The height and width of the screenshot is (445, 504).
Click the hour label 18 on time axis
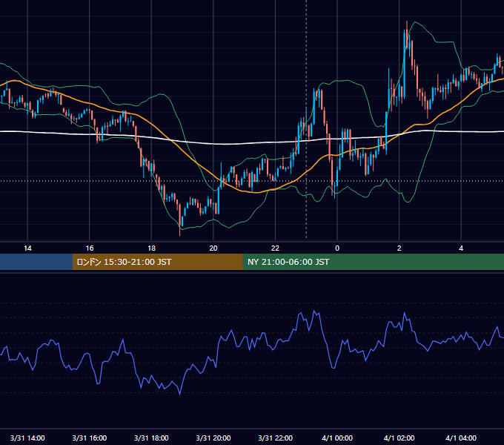(151, 248)
